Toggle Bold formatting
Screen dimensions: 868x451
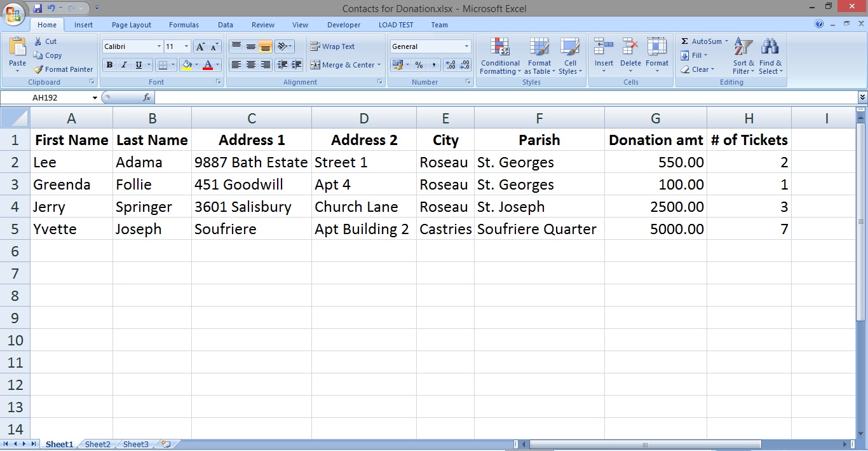[x=109, y=65]
